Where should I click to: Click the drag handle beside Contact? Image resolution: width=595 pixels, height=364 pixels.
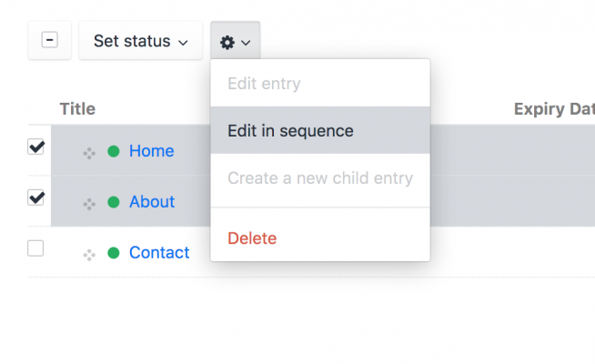pyautogui.click(x=89, y=255)
